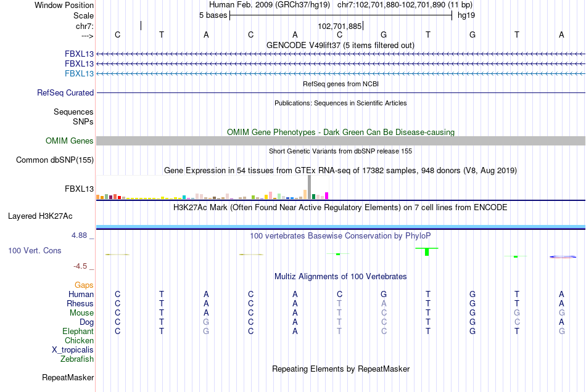Select the Zebrafish species row label

[x=77, y=359]
